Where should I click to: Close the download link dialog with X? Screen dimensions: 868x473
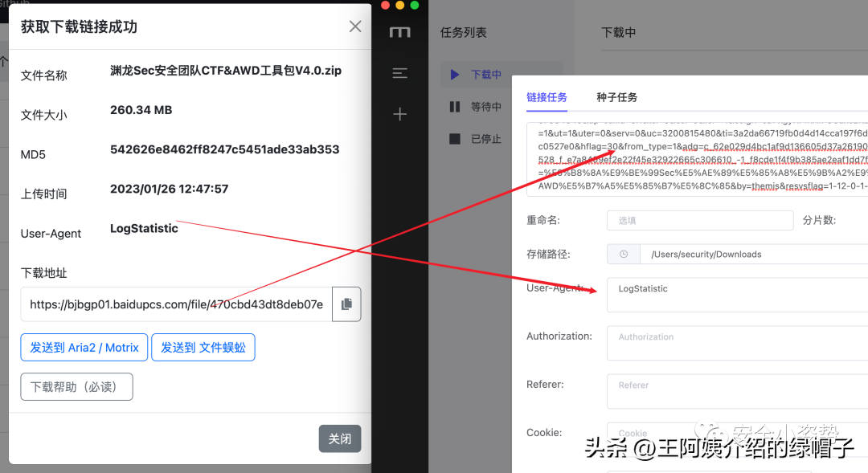(355, 26)
